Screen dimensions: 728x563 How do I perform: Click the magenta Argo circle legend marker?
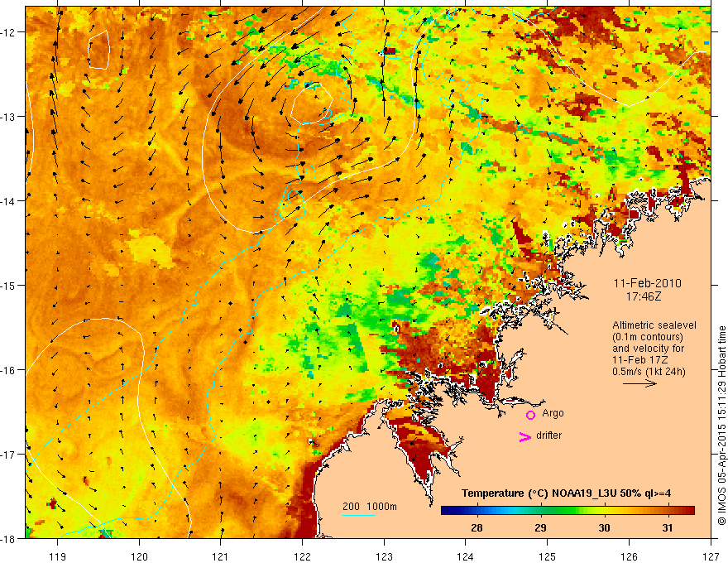530,414
